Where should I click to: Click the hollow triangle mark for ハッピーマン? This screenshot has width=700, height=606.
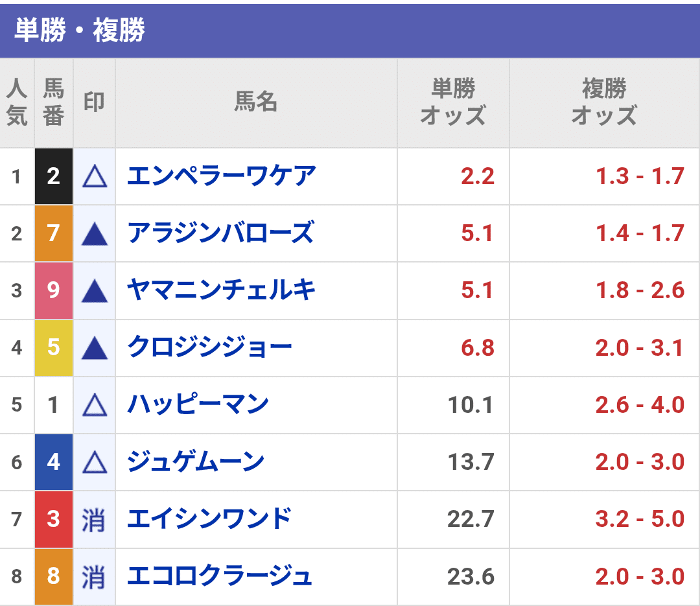pyautogui.click(x=95, y=405)
